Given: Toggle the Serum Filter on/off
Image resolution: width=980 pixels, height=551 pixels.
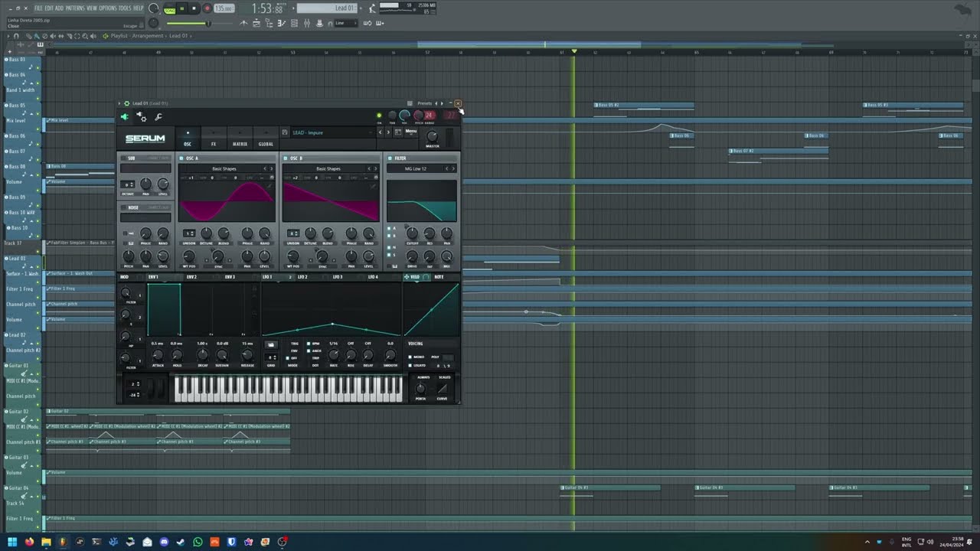Looking at the screenshot, I should 390,158.
